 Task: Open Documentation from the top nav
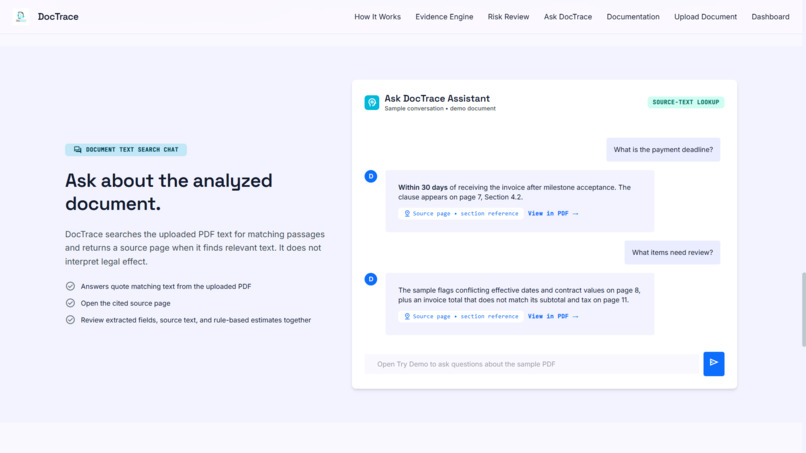coord(633,16)
